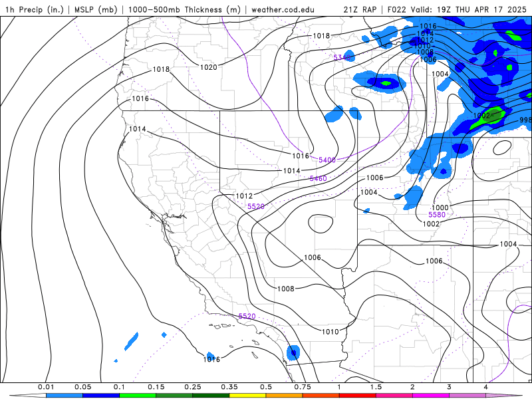Click the light blue 0.01–0.05 legend swatch
Screen dimensions: 532x399
coord(65,396)
